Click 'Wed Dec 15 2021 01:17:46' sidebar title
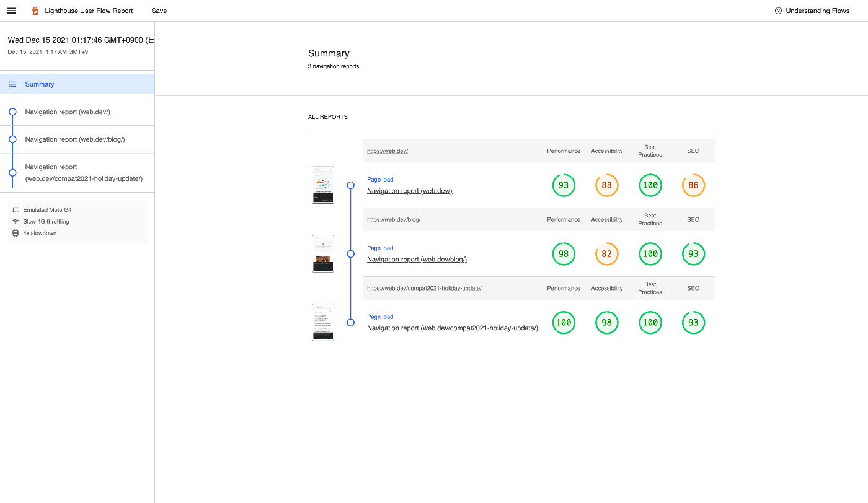The height and width of the screenshot is (503, 868). click(81, 40)
